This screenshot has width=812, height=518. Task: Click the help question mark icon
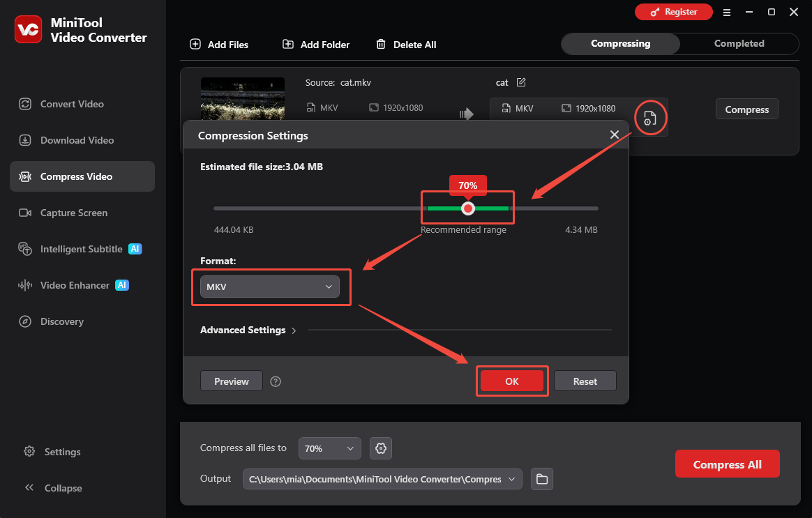[276, 381]
